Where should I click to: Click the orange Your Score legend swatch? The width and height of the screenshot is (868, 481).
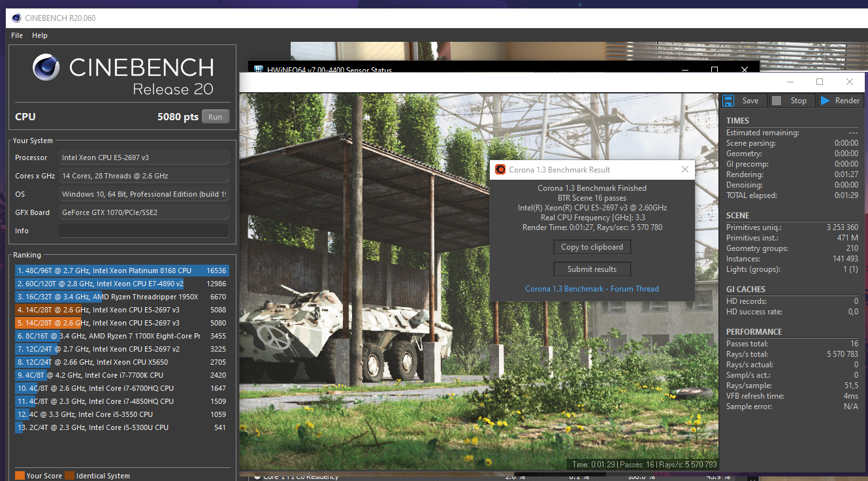tap(20, 476)
